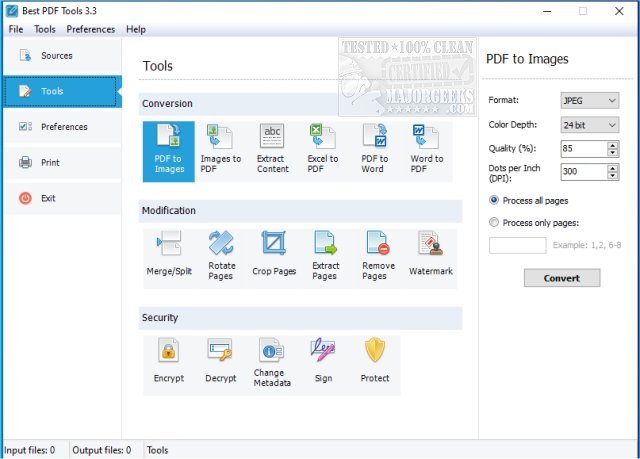
Task: Click the PDF to Images panel heading
Action: [x=527, y=59]
